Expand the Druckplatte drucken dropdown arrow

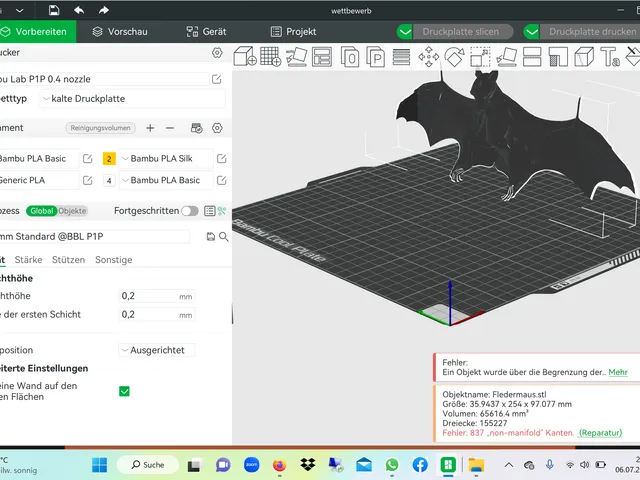[x=532, y=32]
